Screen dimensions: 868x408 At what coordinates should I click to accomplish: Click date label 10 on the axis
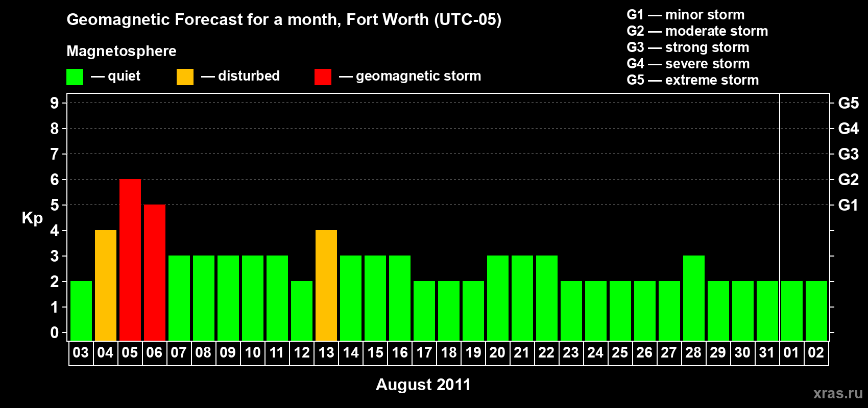click(x=252, y=352)
